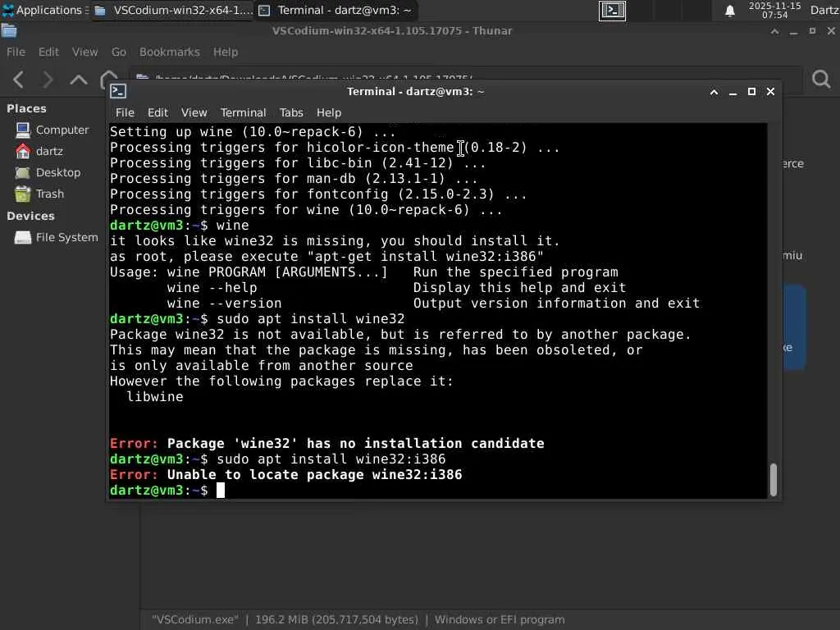Open Thunar's Edit menu
The height and width of the screenshot is (630, 840).
[48, 52]
